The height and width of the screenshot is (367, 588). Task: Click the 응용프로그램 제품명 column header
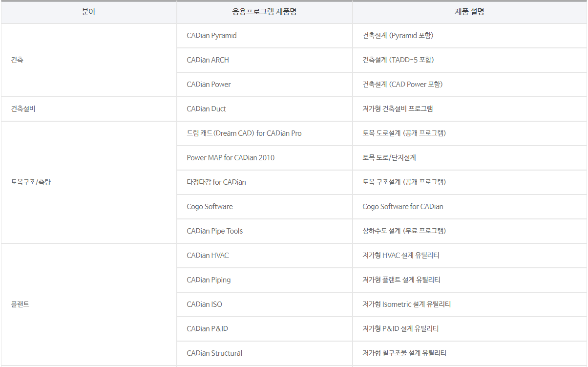(x=264, y=12)
